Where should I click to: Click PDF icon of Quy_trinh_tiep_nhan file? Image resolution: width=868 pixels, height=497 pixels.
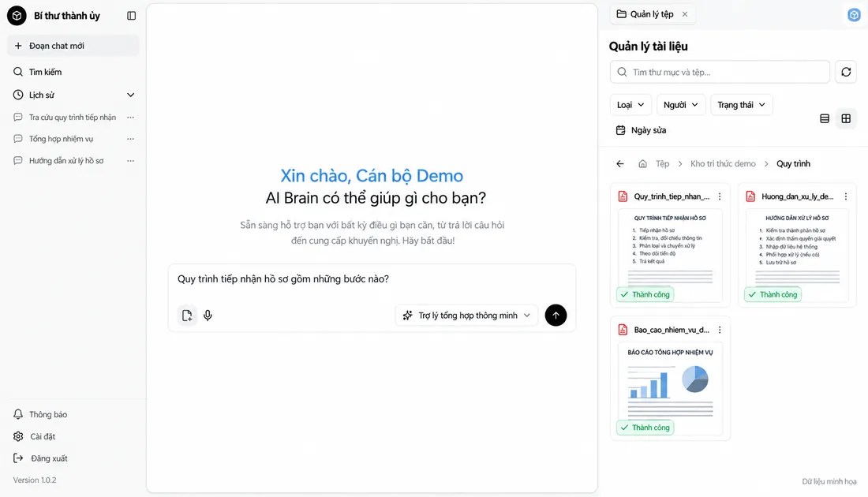[x=623, y=196]
